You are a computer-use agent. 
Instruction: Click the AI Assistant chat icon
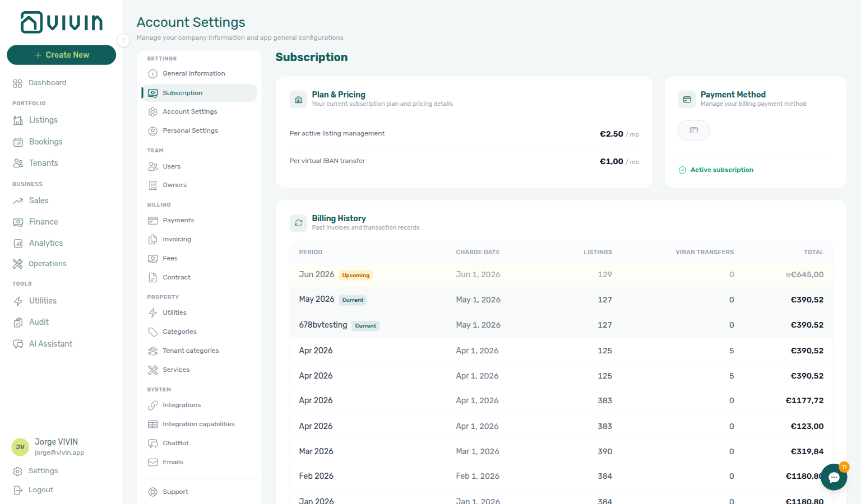coord(18,344)
